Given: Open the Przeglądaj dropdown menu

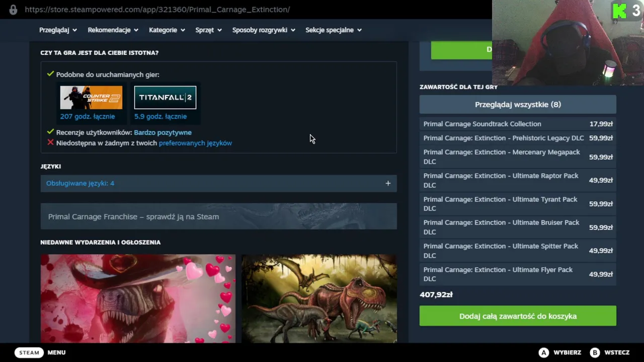Looking at the screenshot, I should (x=58, y=30).
